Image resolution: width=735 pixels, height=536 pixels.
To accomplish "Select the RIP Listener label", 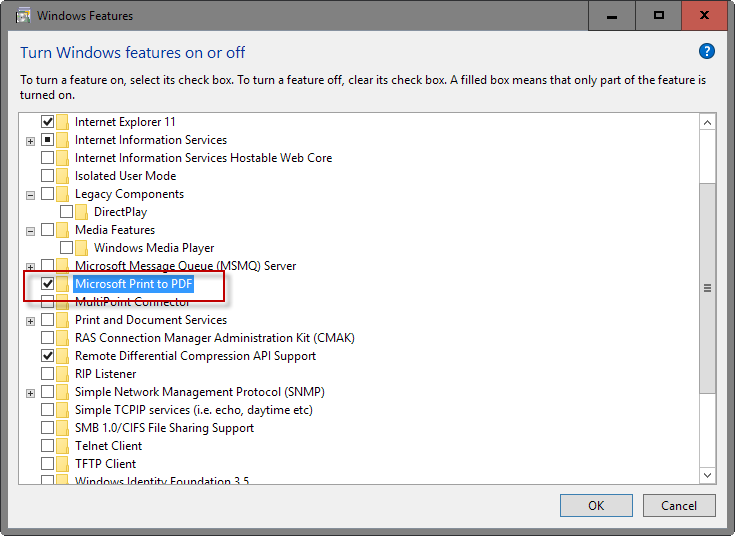I will (x=105, y=374).
